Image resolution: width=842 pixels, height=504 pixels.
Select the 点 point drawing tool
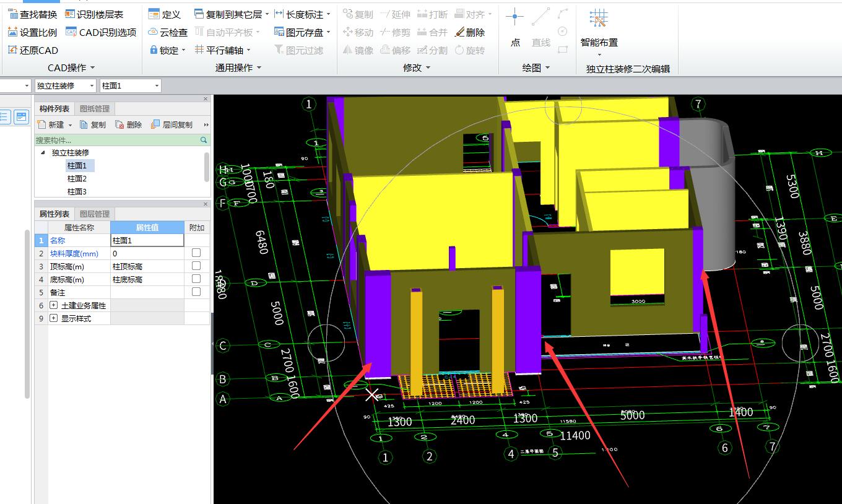pyautogui.click(x=515, y=28)
